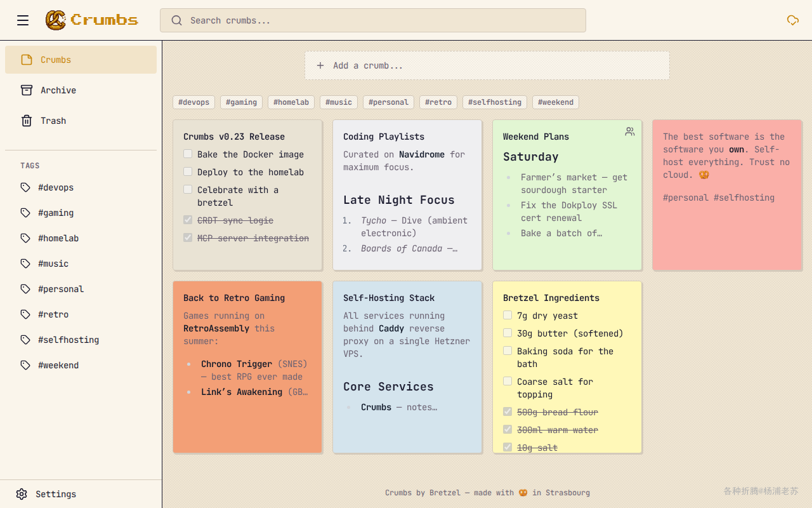This screenshot has width=812, height=508.
Task: Tick the "7g dry yeast" checkbox
Action: click(x=507, y=315)
